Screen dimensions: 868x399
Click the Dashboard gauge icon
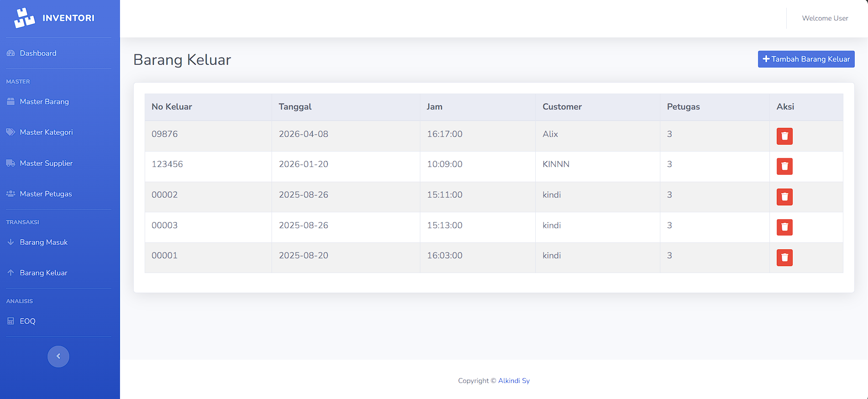[11, 53]
